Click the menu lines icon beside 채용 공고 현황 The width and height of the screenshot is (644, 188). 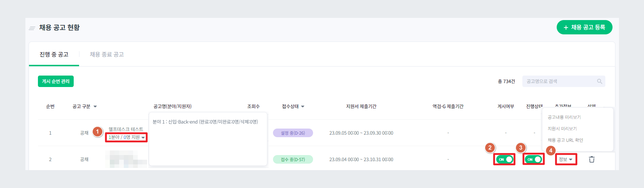click(32, 28)
